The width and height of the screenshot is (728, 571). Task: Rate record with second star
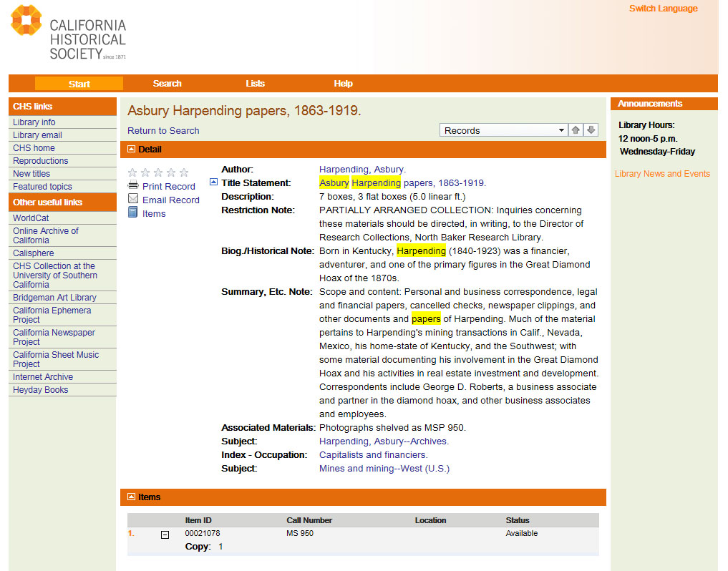point(145,172)
